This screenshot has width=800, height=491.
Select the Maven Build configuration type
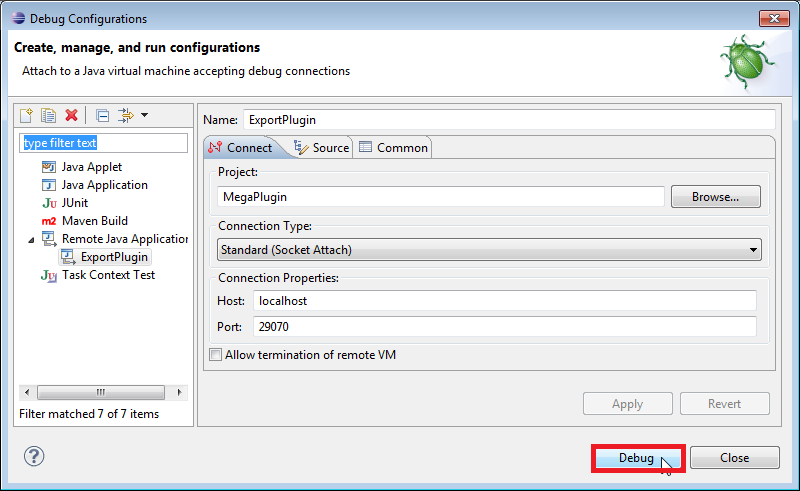point(94,221)
